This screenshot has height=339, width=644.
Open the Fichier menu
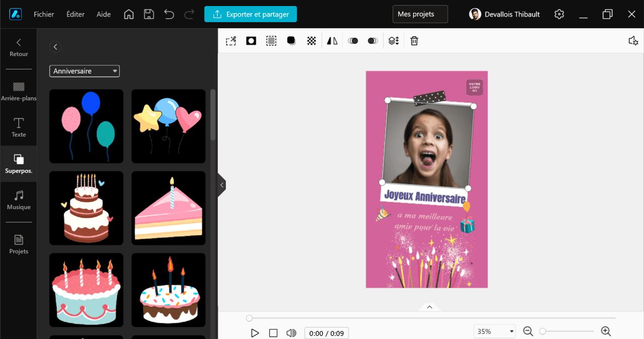pos(44,14)
